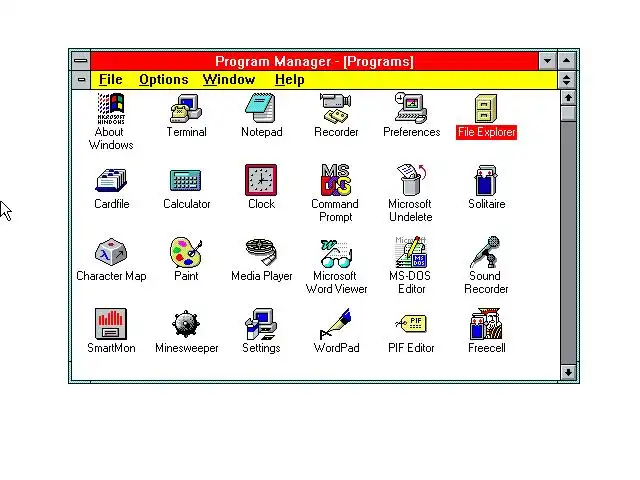The width and height of the screenshot is (640, 480).
Task: Click the title "Program Manager - [Programs]"
Action: click(314, 62)
